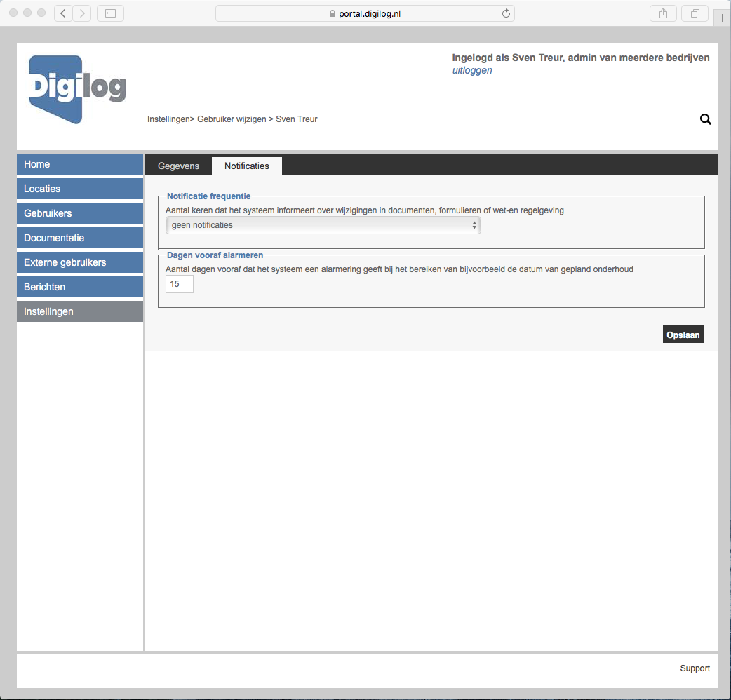This screenshot has width=731, height=700.
Task: Click Safari's forward arrow button
Action: click(82, 13)
